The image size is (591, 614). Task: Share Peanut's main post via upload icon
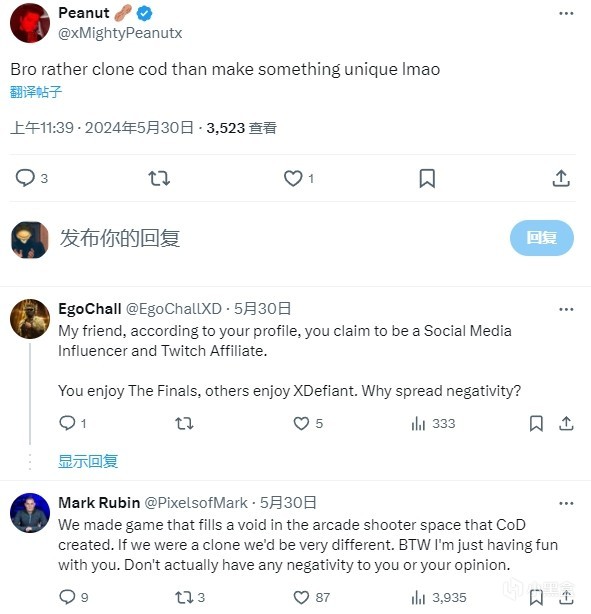[561, 178]
